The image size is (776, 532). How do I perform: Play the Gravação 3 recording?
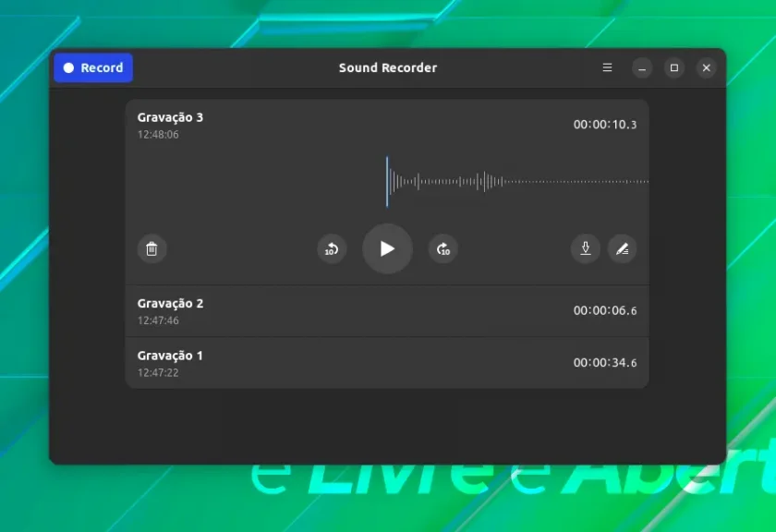click(x=387, y=249)
